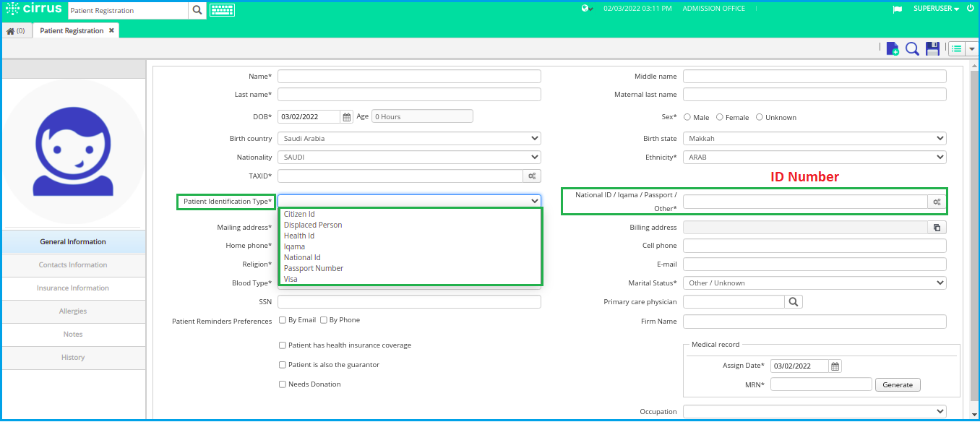
Task: Open the TAXID settings gear
Action: 531,176
